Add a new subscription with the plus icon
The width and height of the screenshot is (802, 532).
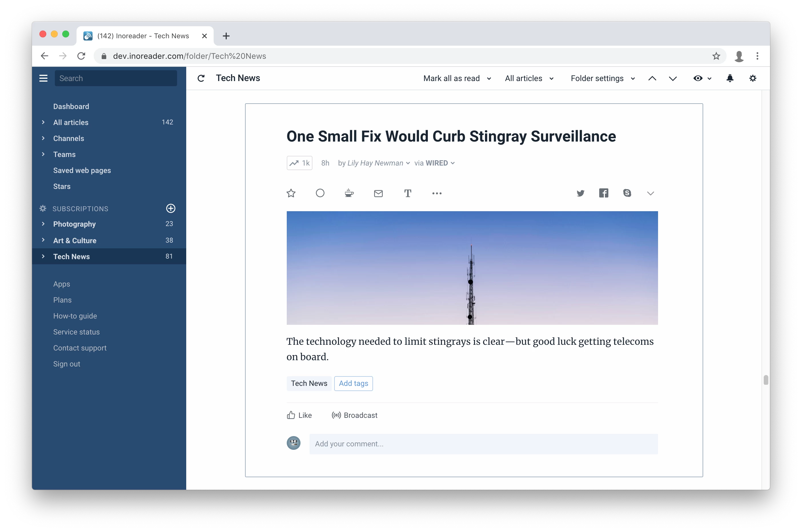171,208
